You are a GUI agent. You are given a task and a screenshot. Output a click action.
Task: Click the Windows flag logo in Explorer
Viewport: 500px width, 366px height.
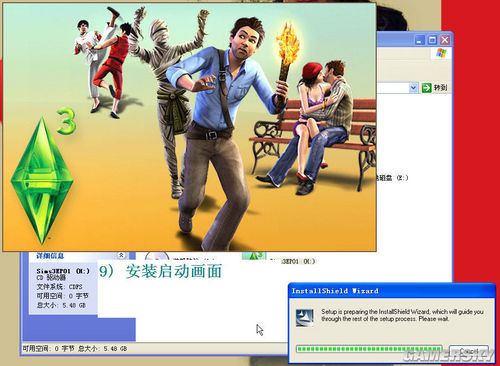point(441,53)
